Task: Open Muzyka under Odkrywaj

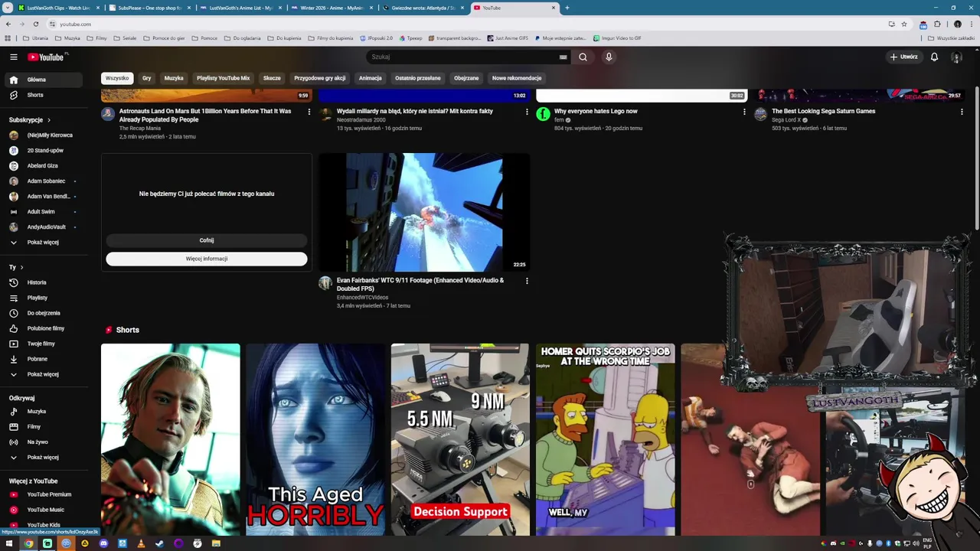Action: point(44,412)
